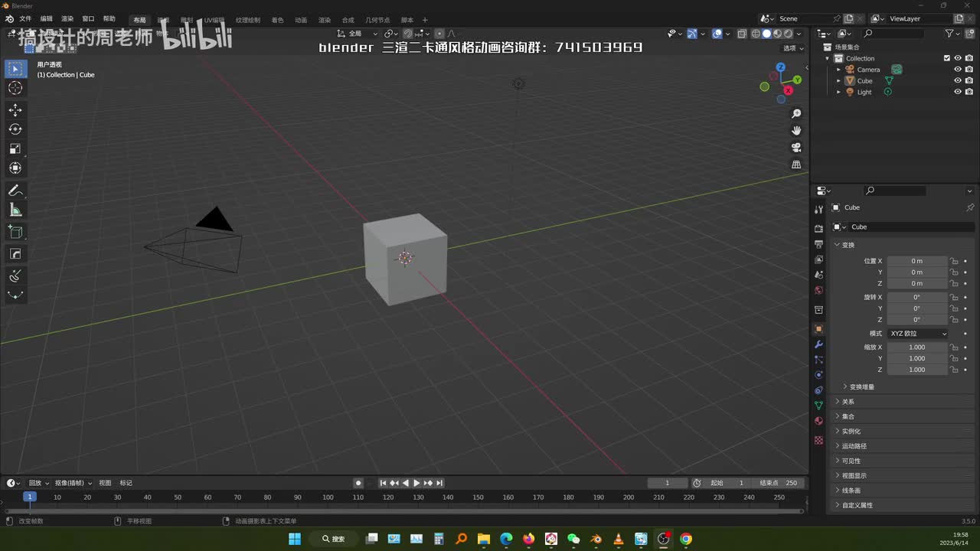
Task: Uncheck the Collection exclude checkbox
Action: (947, 58)
